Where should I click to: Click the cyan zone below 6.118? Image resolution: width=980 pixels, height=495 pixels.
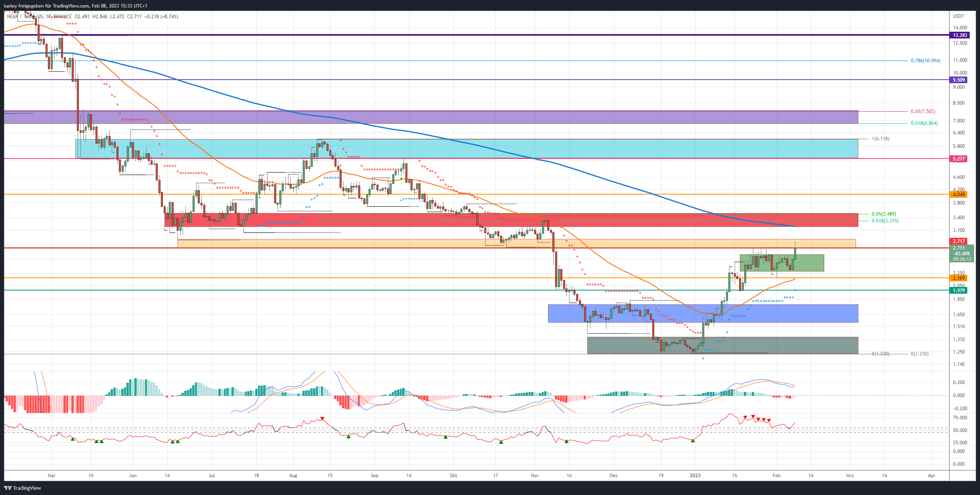[467, 149]
